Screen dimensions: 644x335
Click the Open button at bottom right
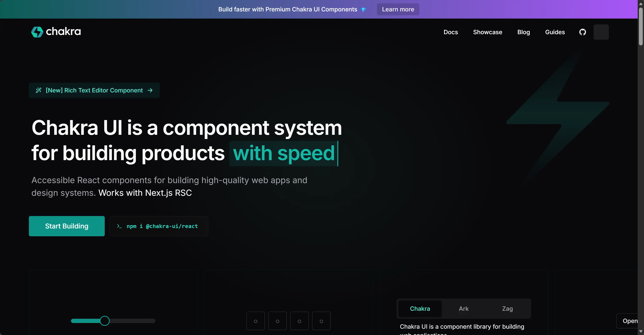coord(630,321)
